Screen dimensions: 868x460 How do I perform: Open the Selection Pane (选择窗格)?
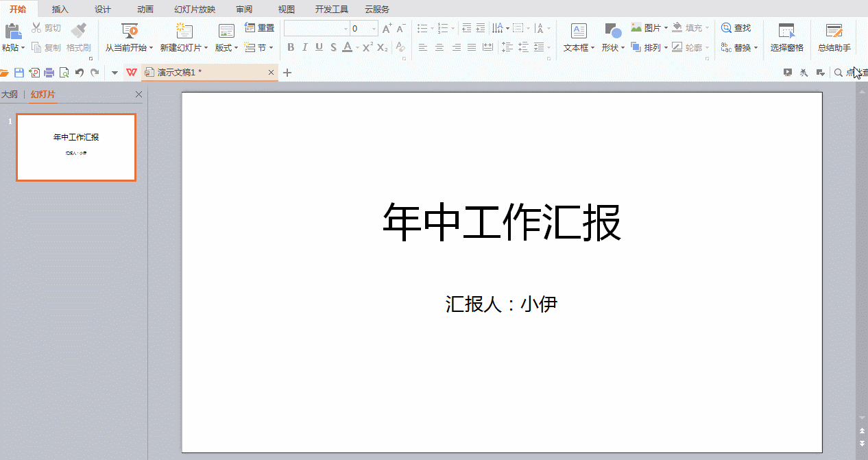(x=786, y=38)
